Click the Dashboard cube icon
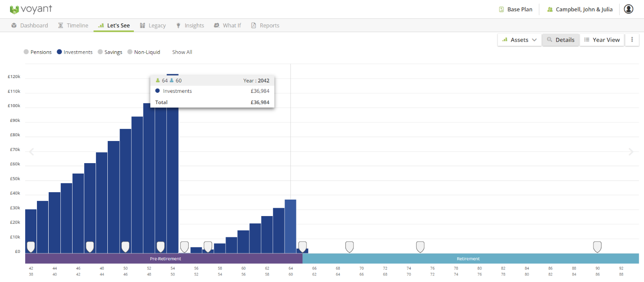This screenshot has width=644, height=282. [14, 26]
